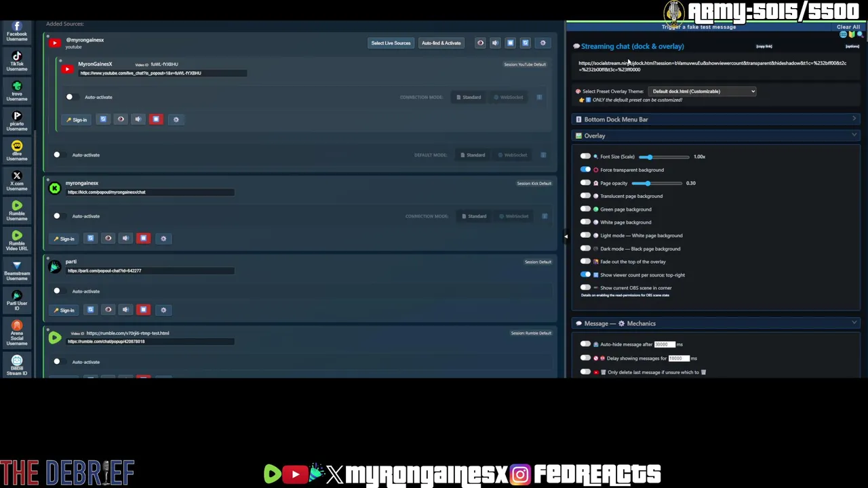Open settings gear for Kick source
The image size is (868, 488).
[163, 238]
